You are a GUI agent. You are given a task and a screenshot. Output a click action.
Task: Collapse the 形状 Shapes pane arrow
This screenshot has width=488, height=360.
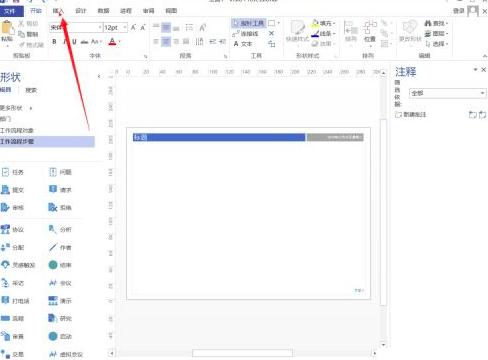(99, 76)
